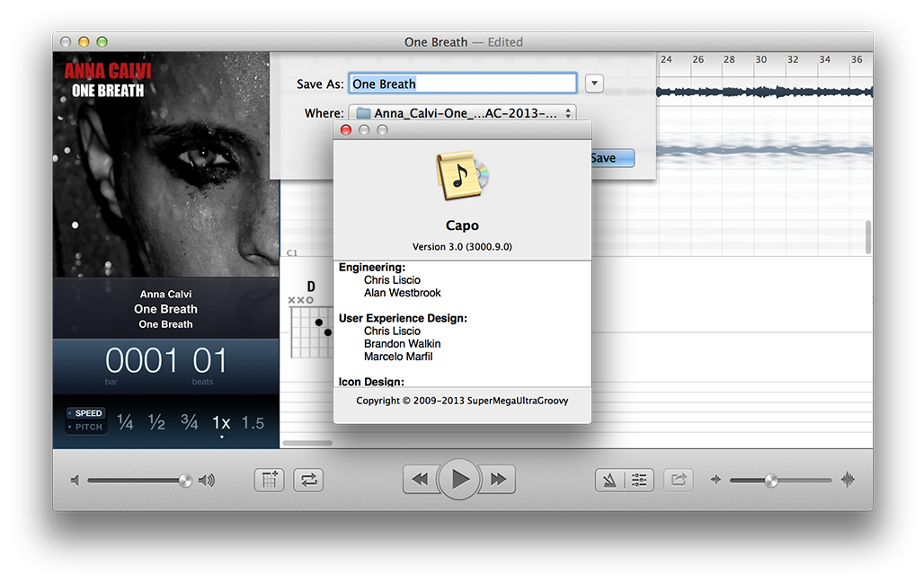Click the bar counter reading 0001
Image resolution: width=924 pixels, height=583 pixels.
coord(141,360)
